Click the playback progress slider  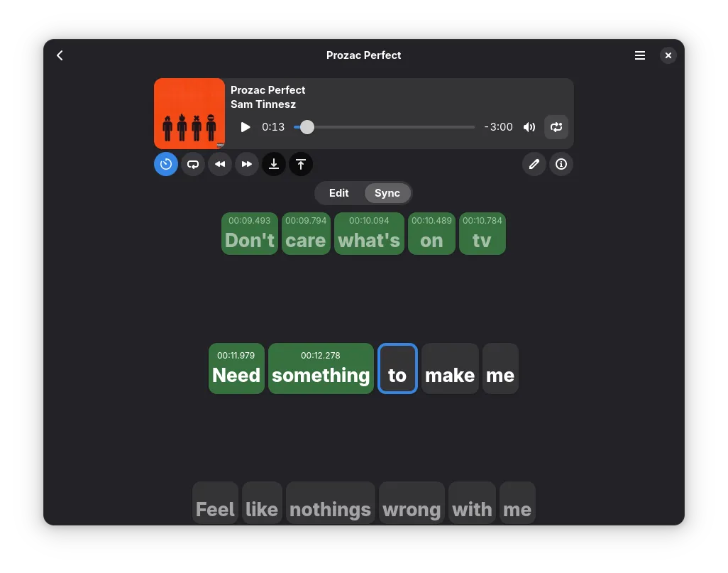click(x=385, y=127)
